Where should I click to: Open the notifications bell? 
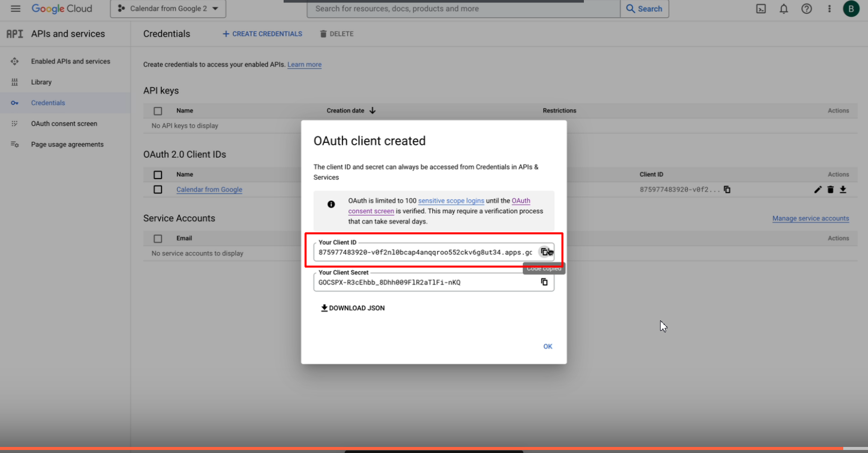pyautogui.click(x=784, y=9)
